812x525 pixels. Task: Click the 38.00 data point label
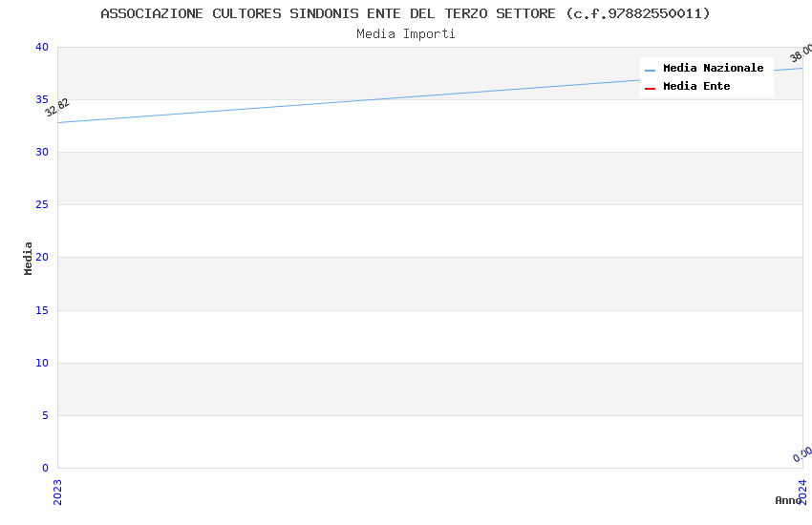point(801,53)
